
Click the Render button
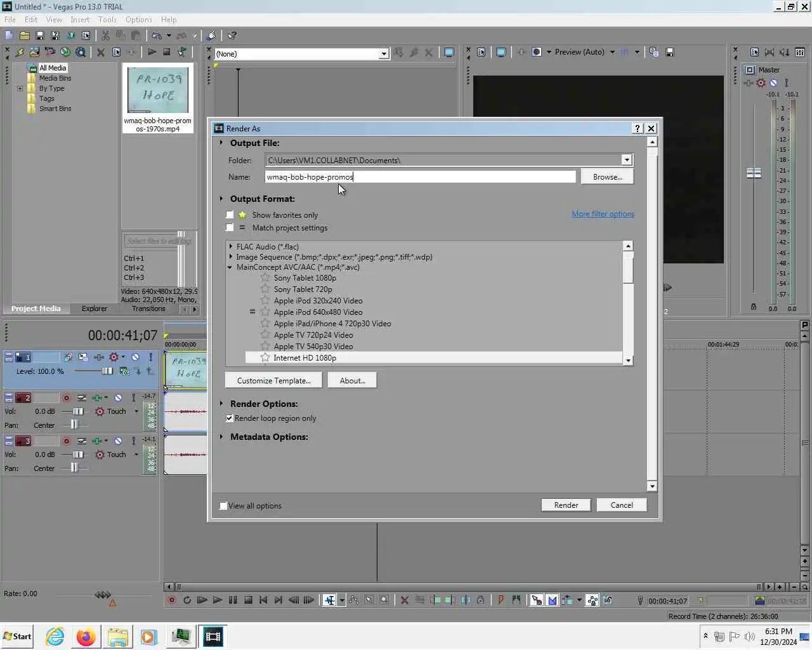566,505
